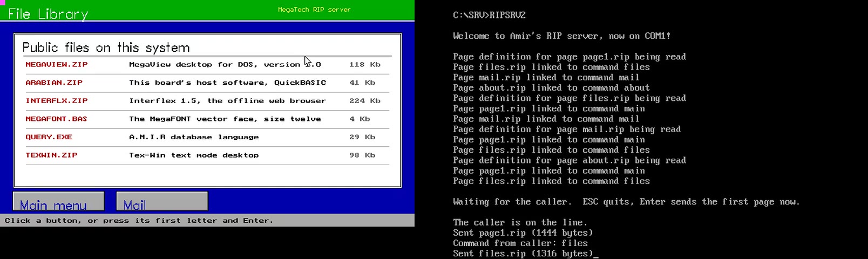Click 'Sent files.rip (1316 bytes)' console line
The width and height of the screenshot is (868, 259).
click(523, 254)
